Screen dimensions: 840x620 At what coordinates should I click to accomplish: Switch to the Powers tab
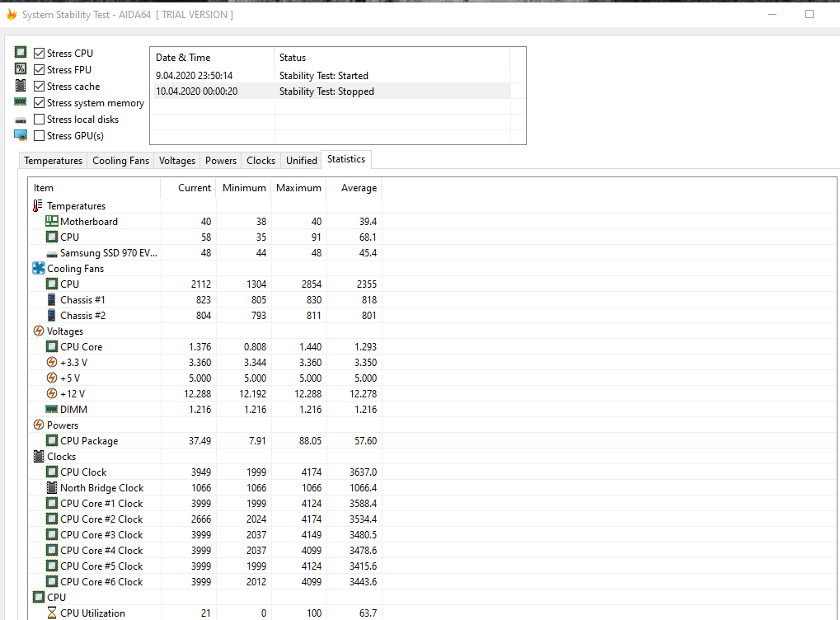221,161
